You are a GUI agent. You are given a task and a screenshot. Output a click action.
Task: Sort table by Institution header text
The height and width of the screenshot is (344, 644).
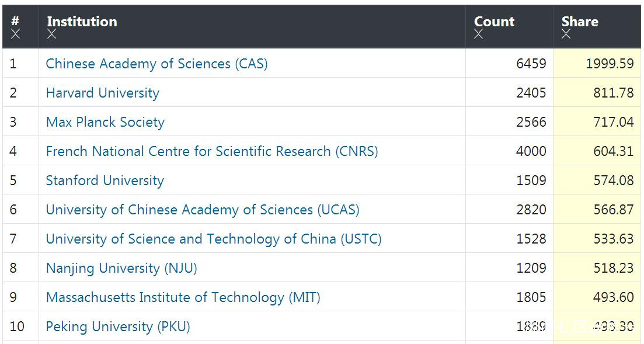click(82, 22)
